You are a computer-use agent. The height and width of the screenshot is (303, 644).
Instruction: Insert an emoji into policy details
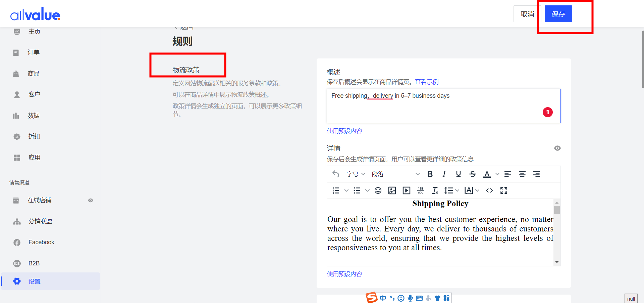[x=378, y=191]
